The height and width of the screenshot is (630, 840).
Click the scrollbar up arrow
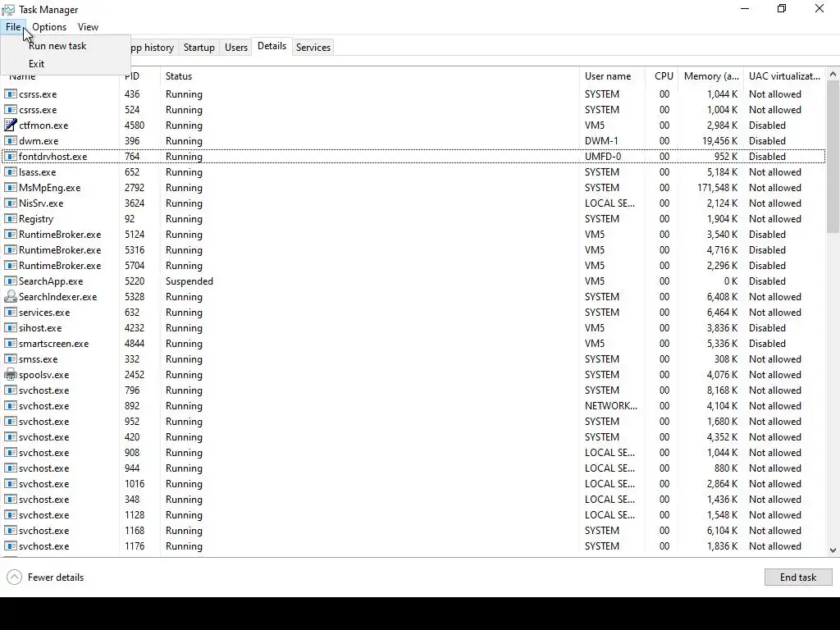point(833,75)
